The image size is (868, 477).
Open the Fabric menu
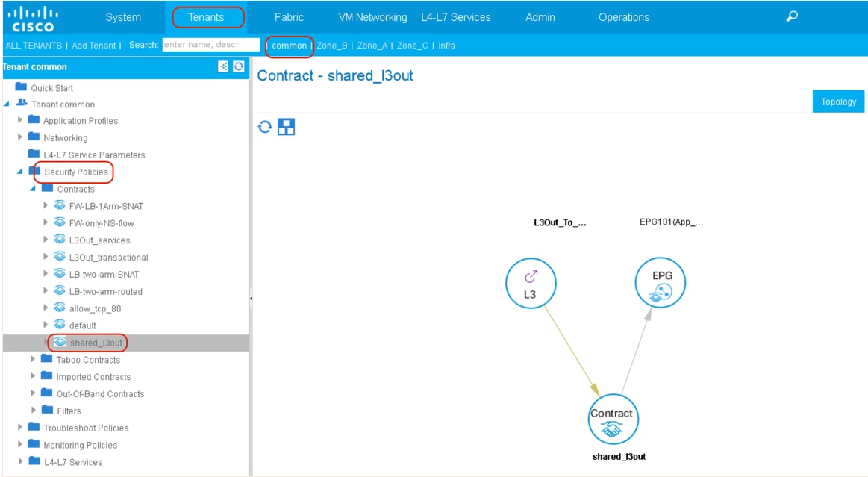tap(289, 17)
